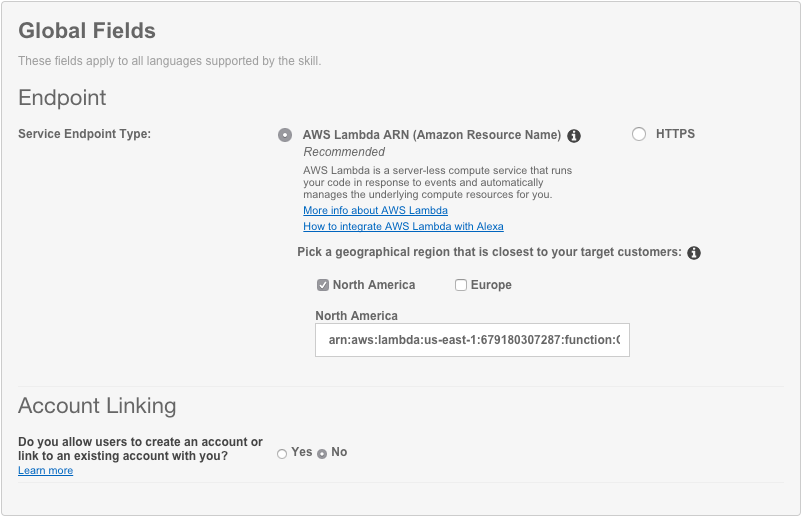Screen dimensions: 803x517
Task: Click the Account Linking section heading
Action: tap(97, 406)
